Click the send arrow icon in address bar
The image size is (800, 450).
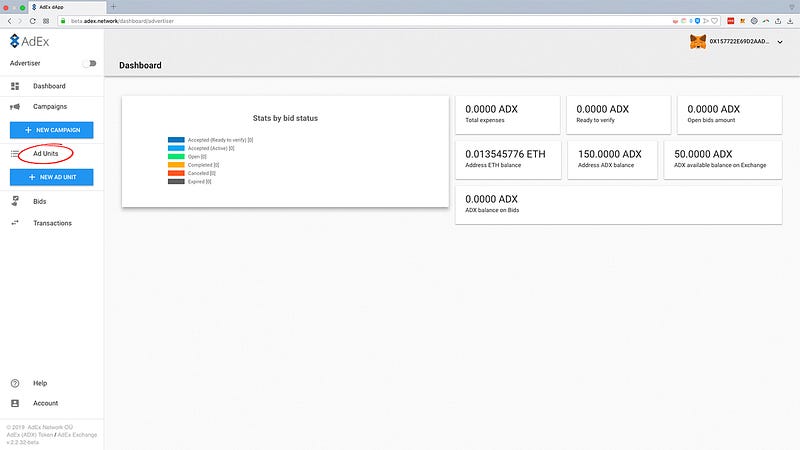point(706,21)
